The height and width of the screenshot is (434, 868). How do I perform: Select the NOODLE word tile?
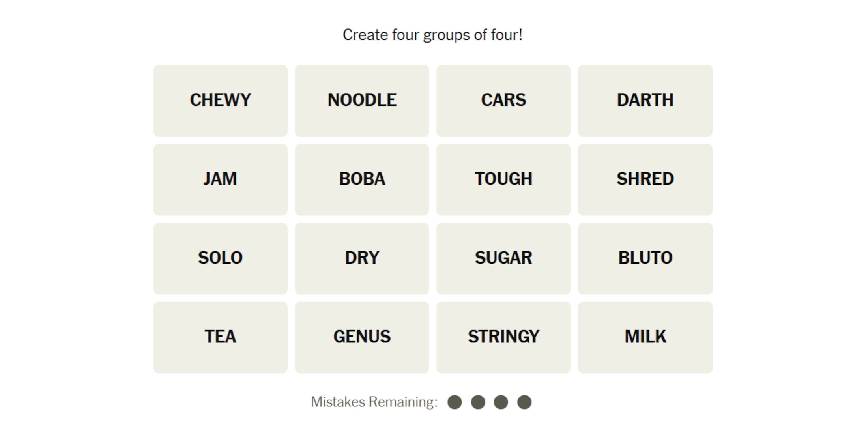pyautogui.click(x=362, y=101)
